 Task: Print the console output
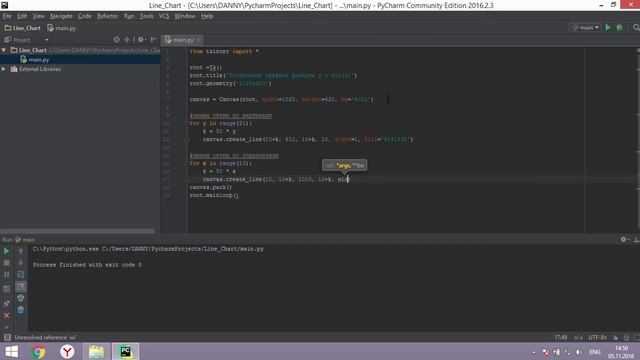[21, 298]
